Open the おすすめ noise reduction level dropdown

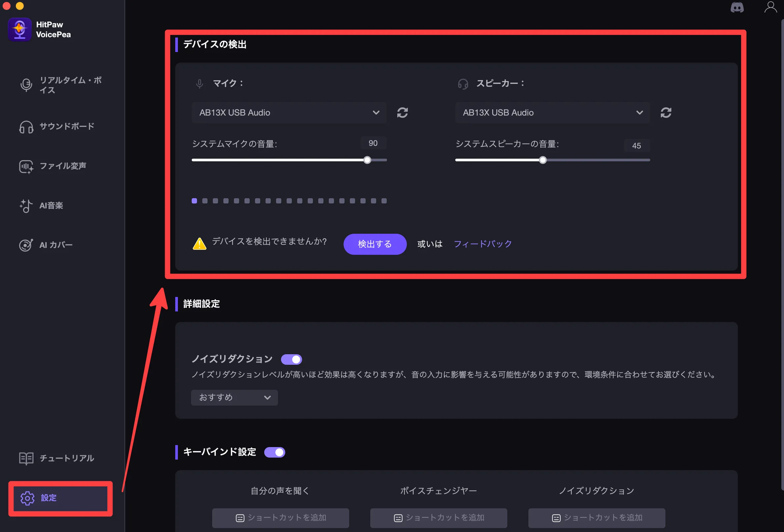pos(235,397)
